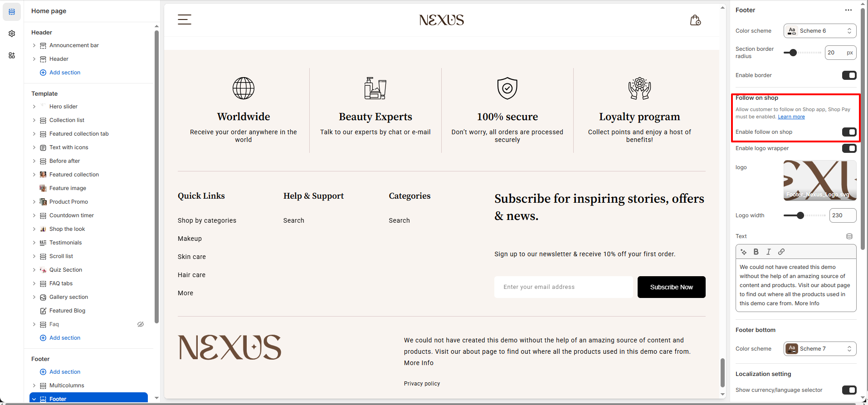
Task: Disable the Enable logo wrapper switch
Action: tap(849, 148)
